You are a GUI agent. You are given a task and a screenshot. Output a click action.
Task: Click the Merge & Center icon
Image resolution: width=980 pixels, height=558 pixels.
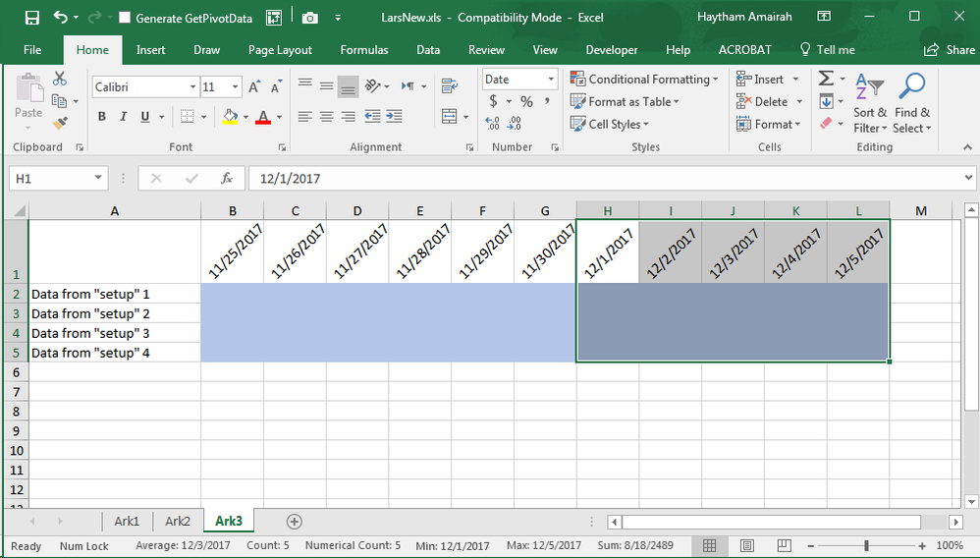coord(449,116)
